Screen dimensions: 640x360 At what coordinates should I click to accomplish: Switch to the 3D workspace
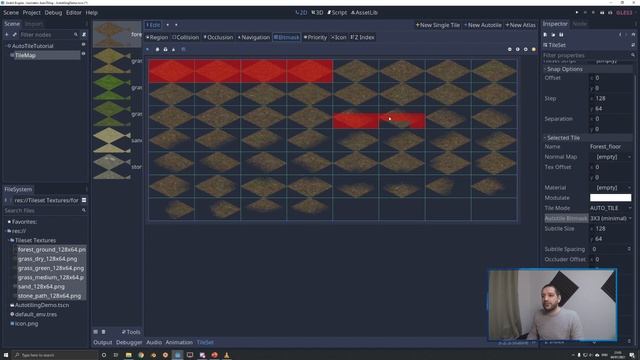point(317,13)
